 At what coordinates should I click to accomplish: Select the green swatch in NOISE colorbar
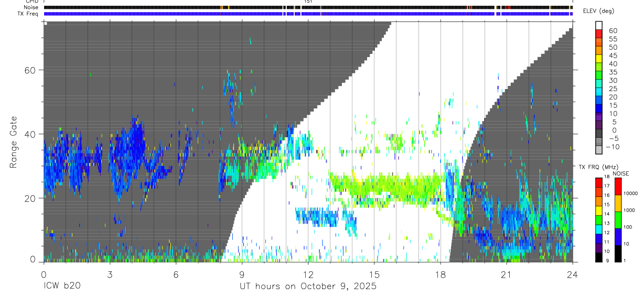click(617, 219)
